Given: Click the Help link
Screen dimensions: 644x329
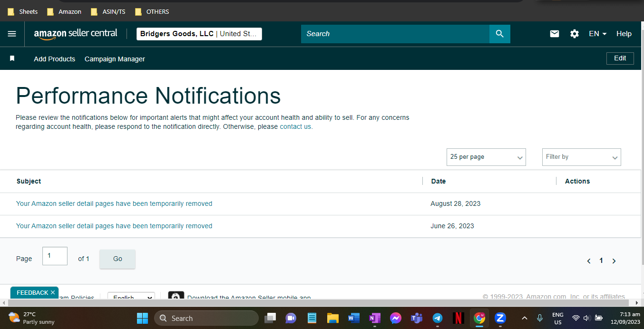Looking at the screenshot, I should point(624,34).
